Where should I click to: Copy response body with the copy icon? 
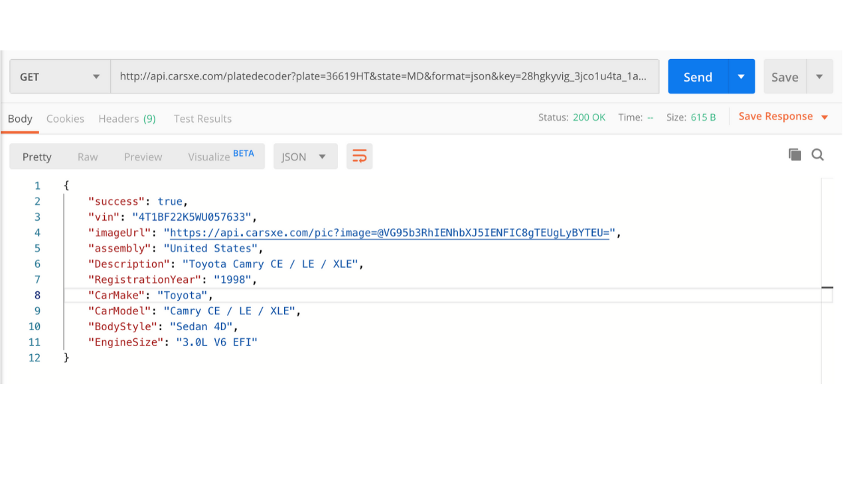coord(795,155)
